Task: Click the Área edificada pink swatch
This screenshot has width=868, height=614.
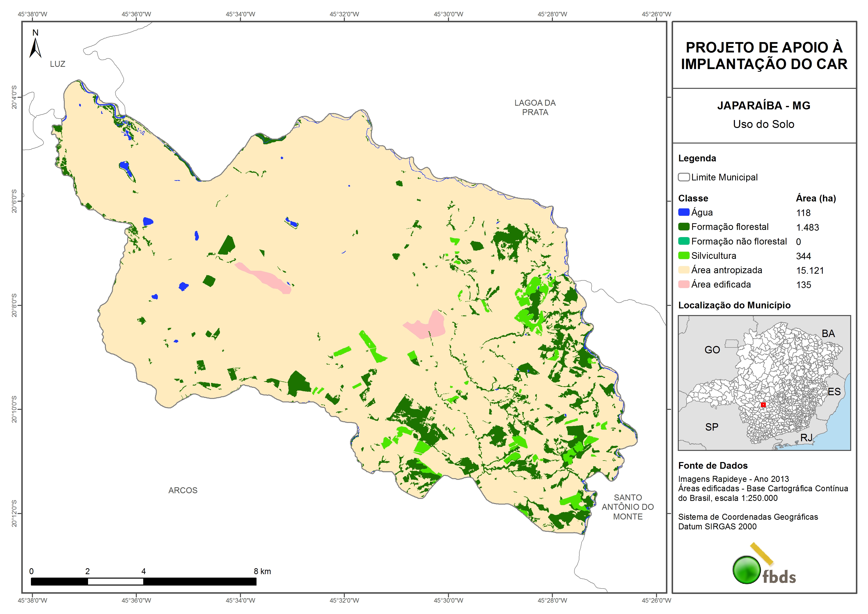Action: pos(683,284)
